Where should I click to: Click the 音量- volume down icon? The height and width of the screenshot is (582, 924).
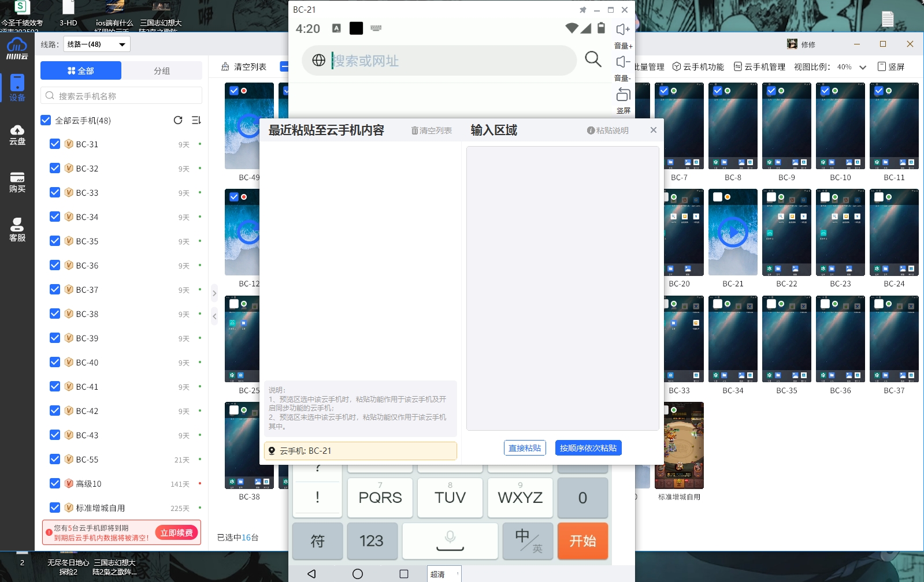tap(622, 62)
